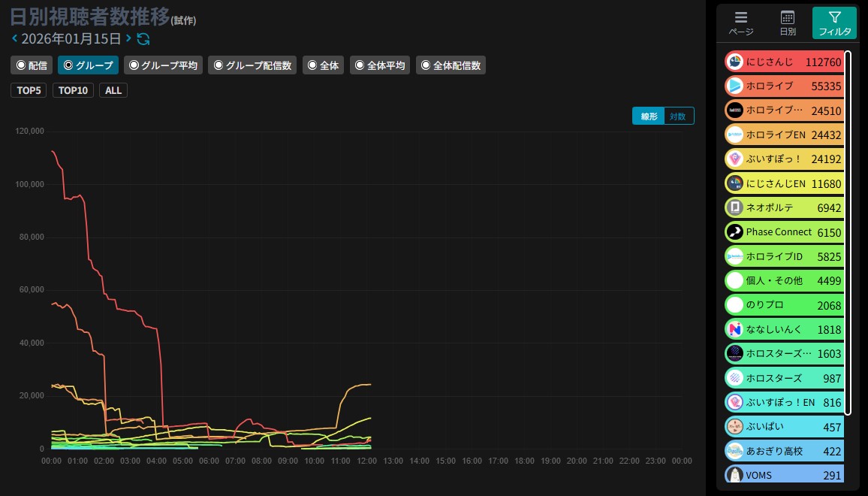Image resolution: width=868 pixels, height=496 pixels.
Task: Open the 日別 calendar icon
Action: (787, 17)
